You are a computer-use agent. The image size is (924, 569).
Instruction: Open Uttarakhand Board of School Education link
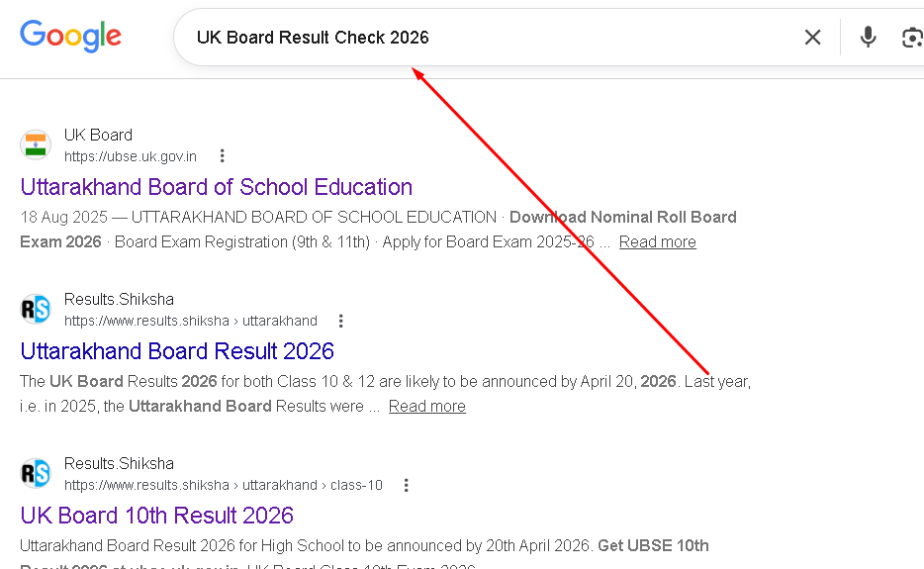click(x=217, y=187)
